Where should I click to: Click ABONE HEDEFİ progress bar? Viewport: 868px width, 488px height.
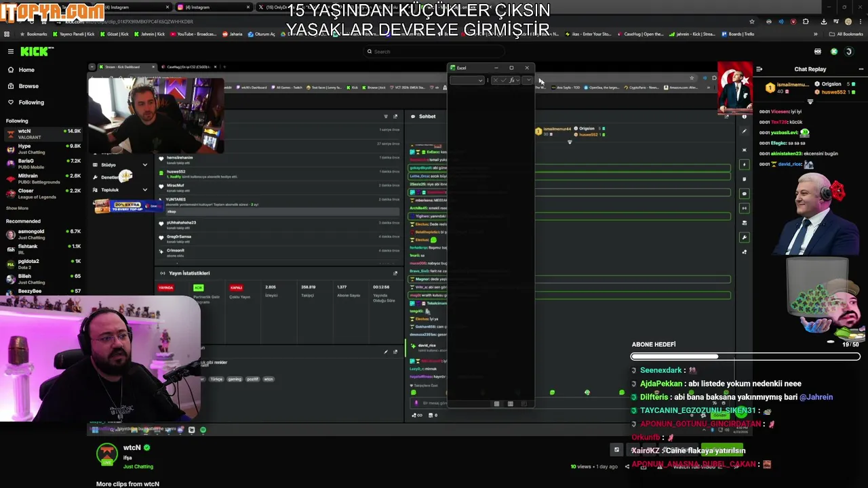[x=745, y=357]
